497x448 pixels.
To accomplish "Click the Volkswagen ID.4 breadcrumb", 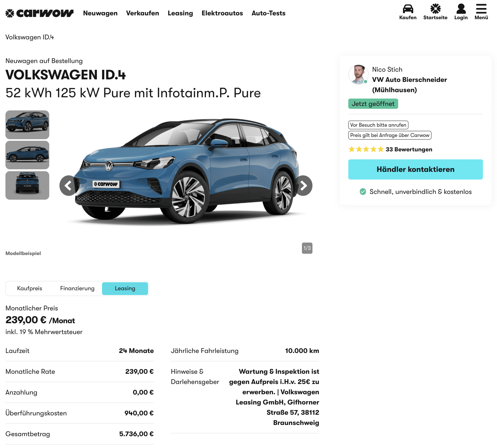I will [30, 37].
